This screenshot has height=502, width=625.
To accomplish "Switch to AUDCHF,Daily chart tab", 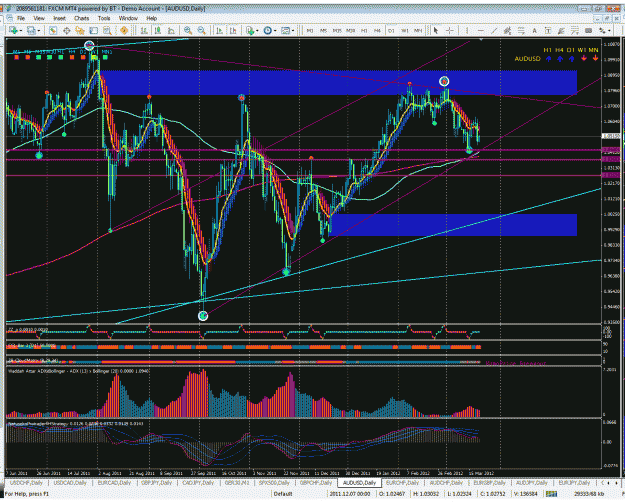I will coord(445,483).
